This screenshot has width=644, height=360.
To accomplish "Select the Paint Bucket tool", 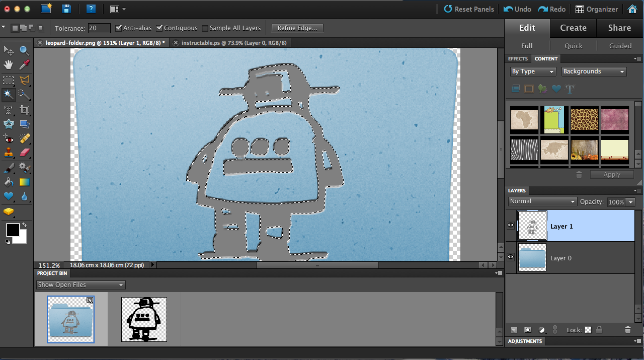I will point(9,182).
